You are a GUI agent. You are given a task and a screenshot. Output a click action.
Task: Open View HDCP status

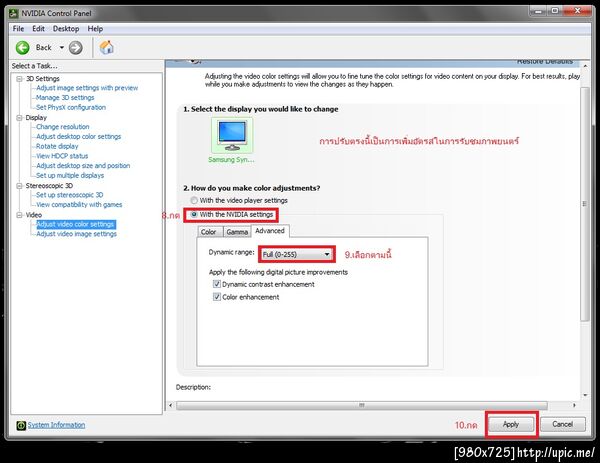pyautogui.click(x=62, y=156)
